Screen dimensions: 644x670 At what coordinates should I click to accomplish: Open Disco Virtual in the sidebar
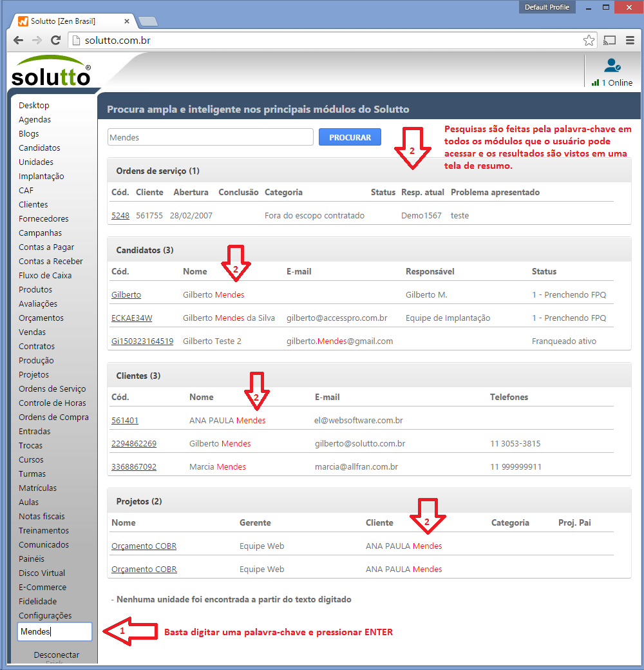click(41, 573)
